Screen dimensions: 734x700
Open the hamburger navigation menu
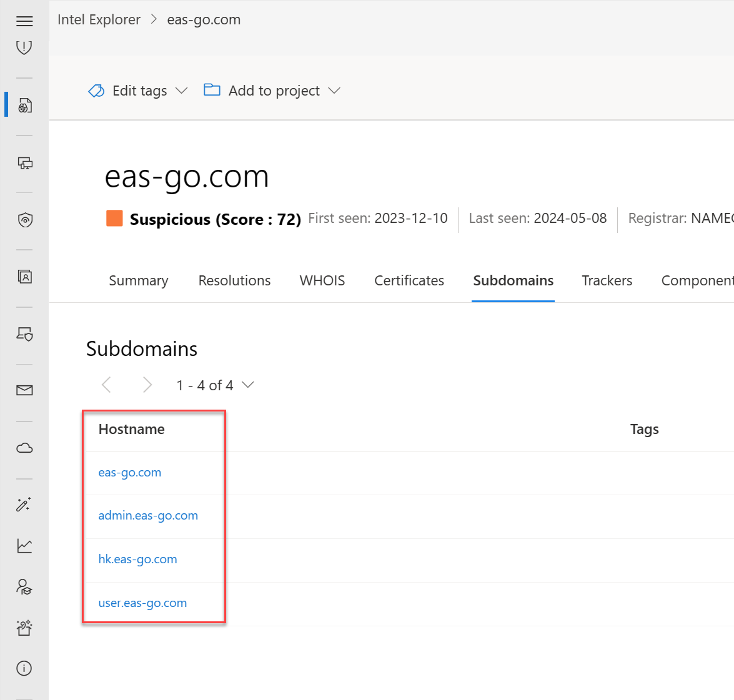(x=24, y=21)
